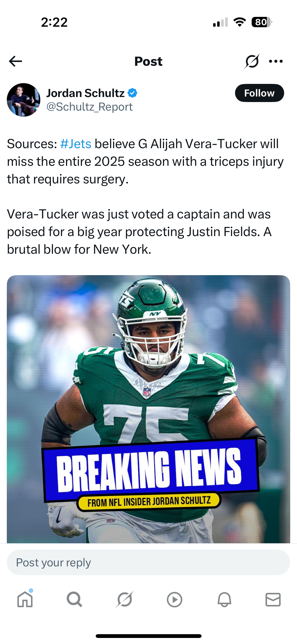Tap the Post your reply field
Screen dimensions: 297x644
click(x=148, y=562)
